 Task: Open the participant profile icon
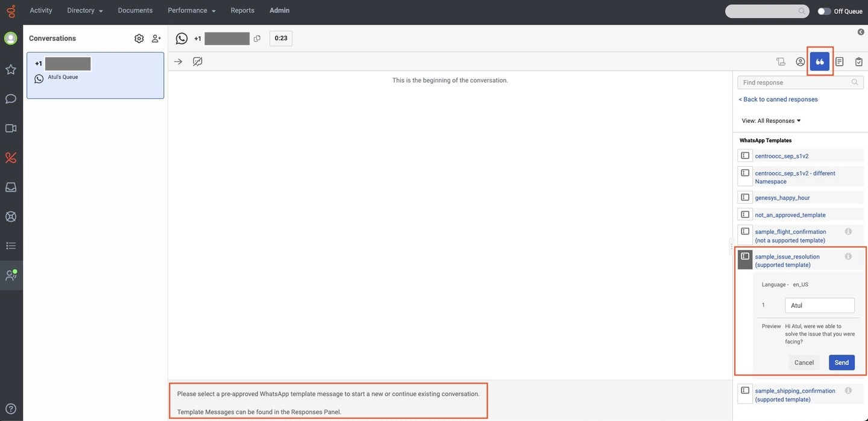800,61
